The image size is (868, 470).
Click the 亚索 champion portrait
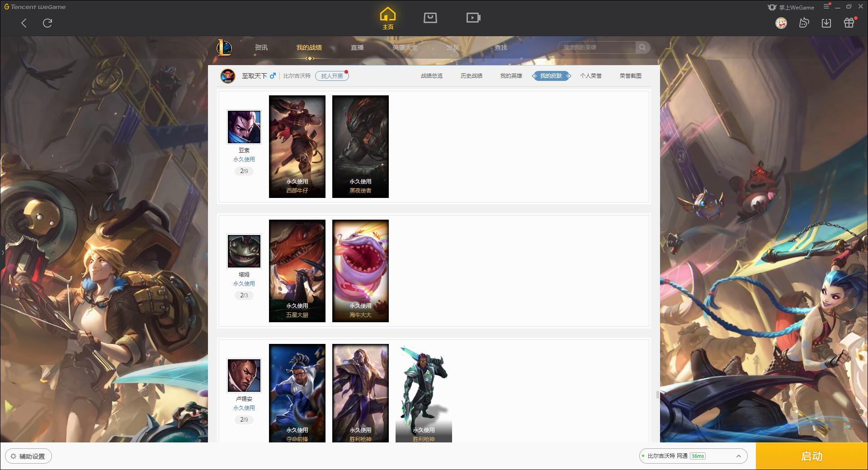[x=244, y=127]
